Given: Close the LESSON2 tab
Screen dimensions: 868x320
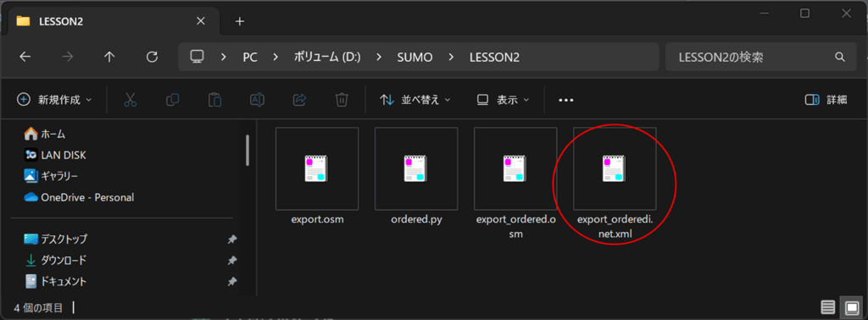Looking at the screenshot, I should [200, 21].
